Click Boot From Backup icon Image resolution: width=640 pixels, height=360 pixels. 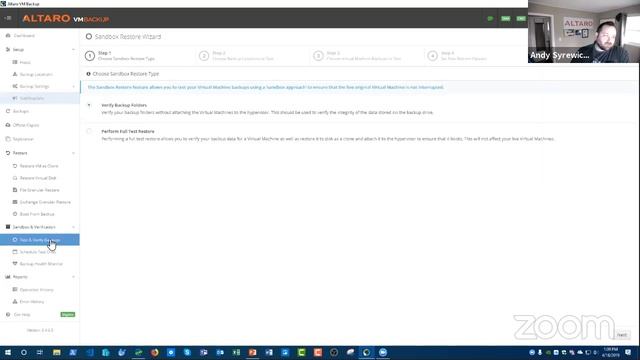click(15, 214)
